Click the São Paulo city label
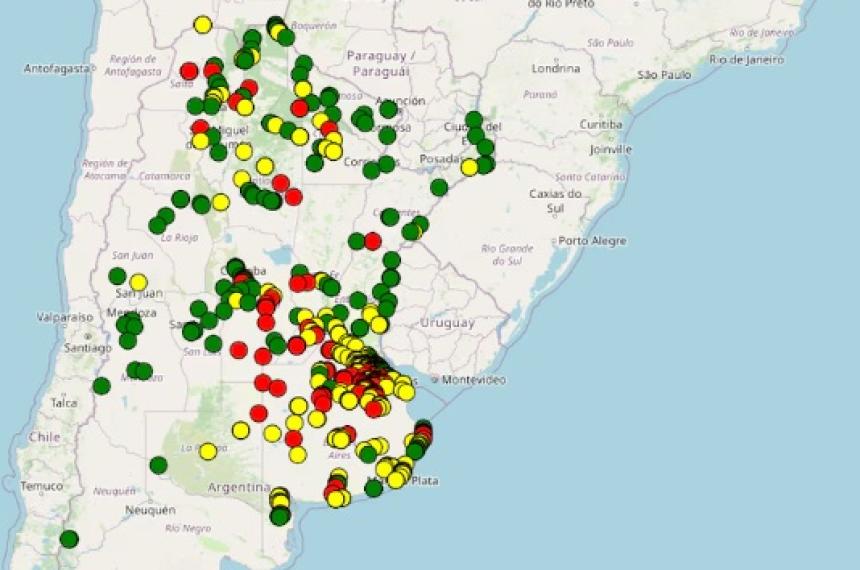This screenshot has width=860, height=570. tap(664, 75)
